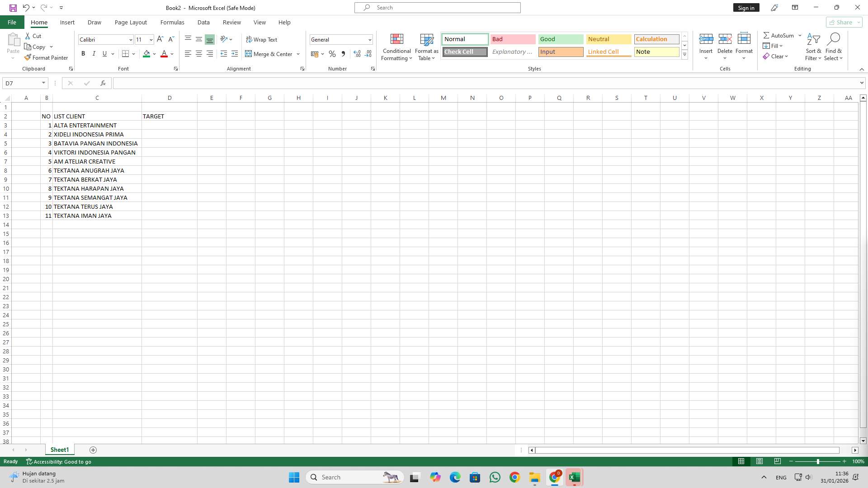
Task: Open Conditional Formatting options
Action: [396, 47]
